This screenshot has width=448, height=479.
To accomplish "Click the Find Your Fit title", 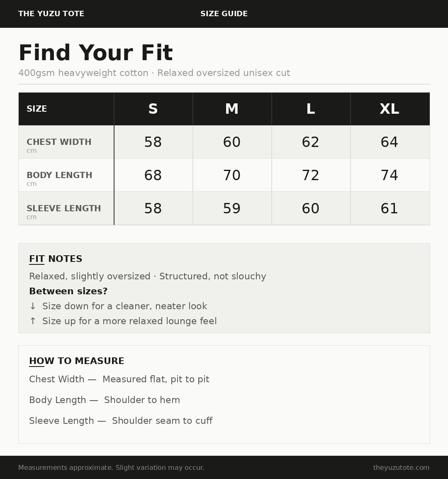I will click(x=95, y=53).
